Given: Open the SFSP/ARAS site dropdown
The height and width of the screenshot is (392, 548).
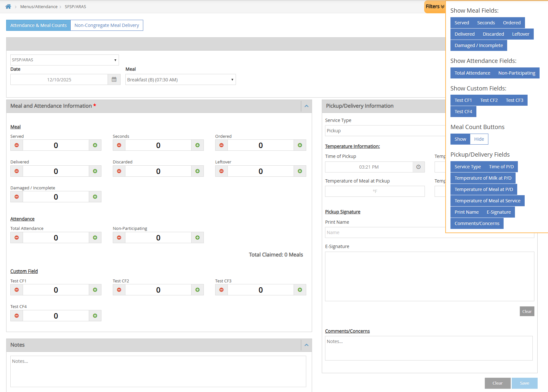Looking at the screenshot, I should point(64,60).
